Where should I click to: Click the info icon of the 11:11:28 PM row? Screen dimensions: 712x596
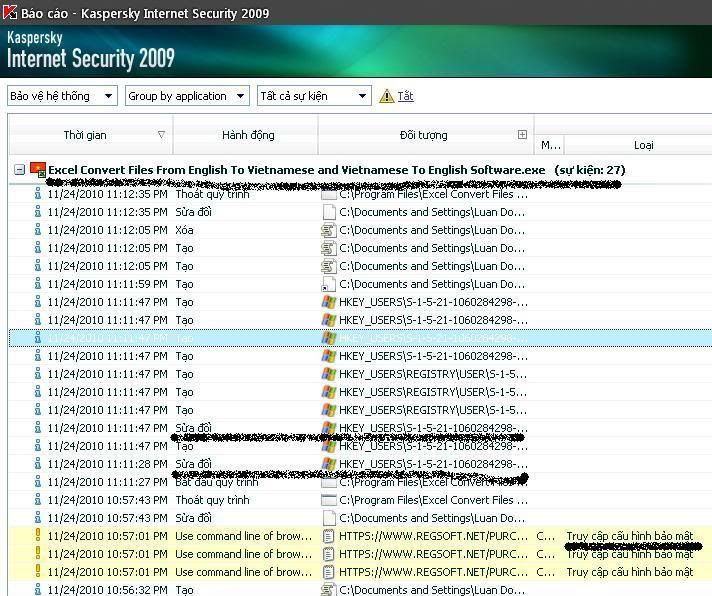coord(38,463)
